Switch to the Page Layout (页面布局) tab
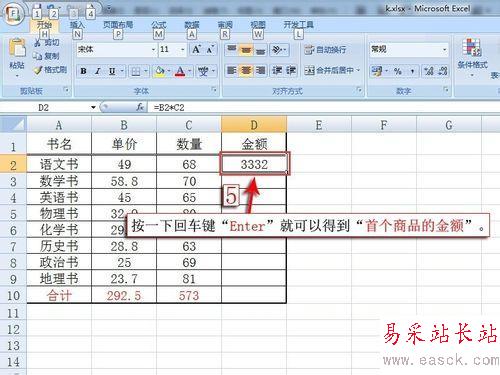 pos(118,25)
